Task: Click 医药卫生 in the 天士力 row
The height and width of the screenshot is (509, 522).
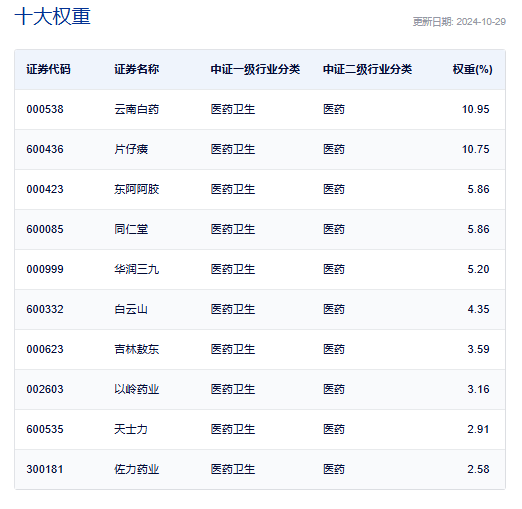Action: tap(233, 429)
